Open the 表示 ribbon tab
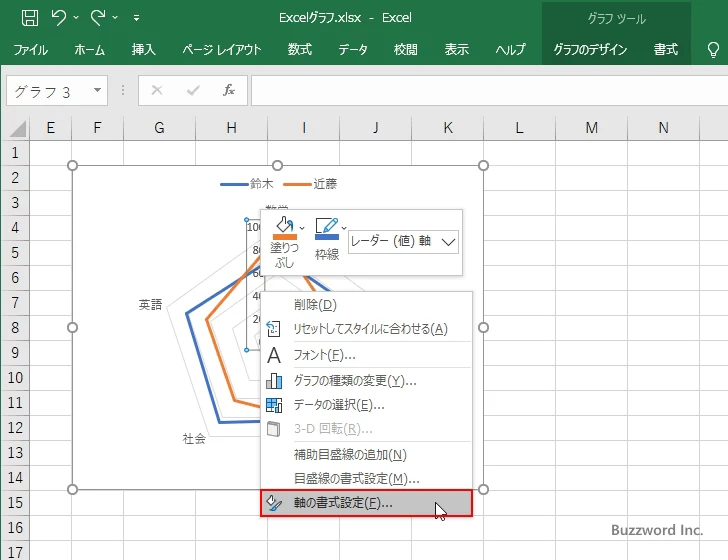728x560 pixels. tap(456, 50)
